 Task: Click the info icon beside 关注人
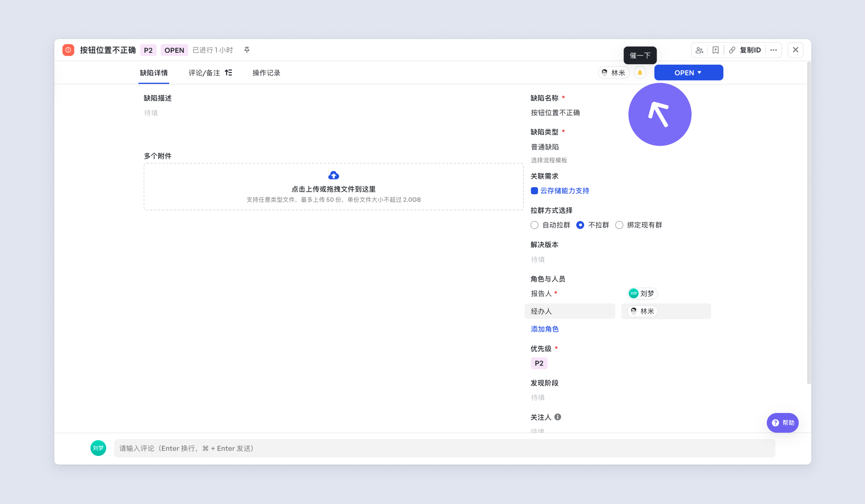tap(558, 417)
